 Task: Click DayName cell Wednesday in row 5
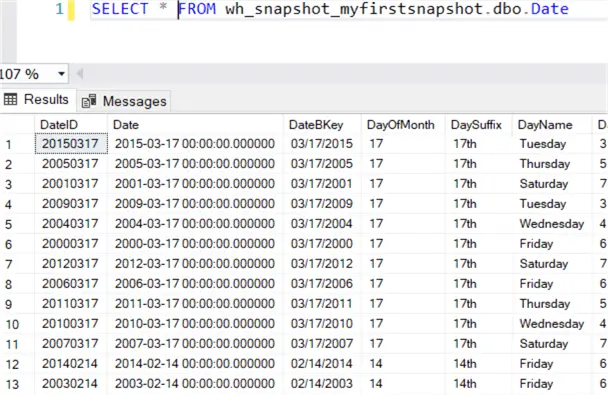click(x=553, y=224)
